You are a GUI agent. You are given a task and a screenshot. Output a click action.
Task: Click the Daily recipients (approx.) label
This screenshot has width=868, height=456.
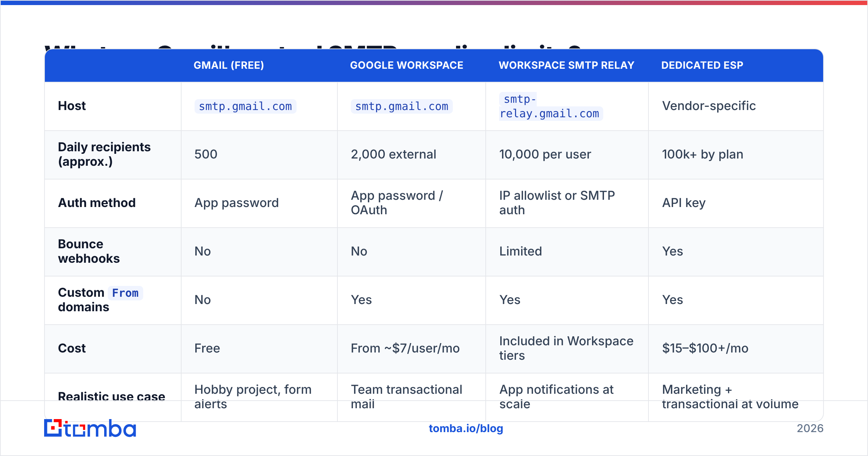click(x=104, y=155)
